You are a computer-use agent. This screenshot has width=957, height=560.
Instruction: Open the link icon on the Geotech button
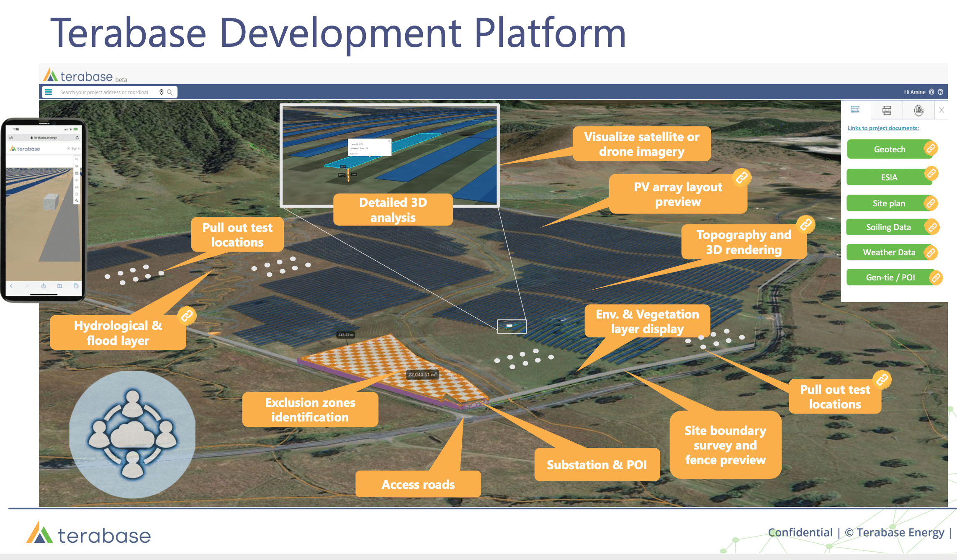coord(931,149)
